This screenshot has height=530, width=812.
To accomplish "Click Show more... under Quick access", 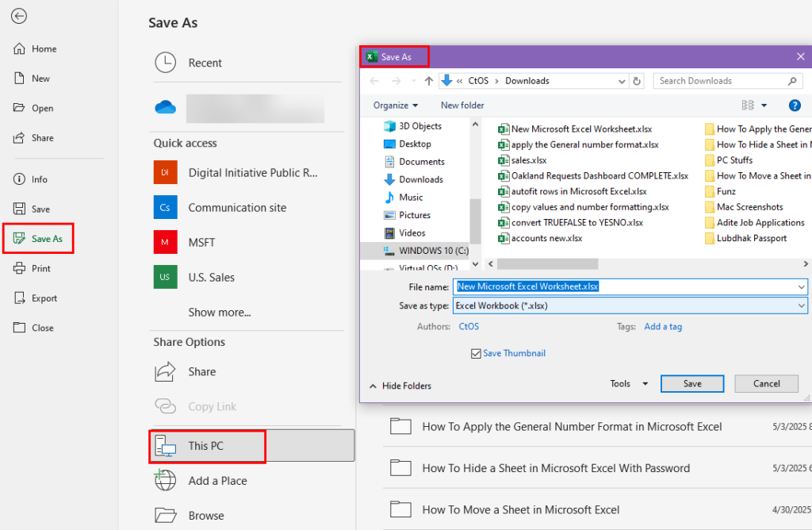I will point(220,313).
